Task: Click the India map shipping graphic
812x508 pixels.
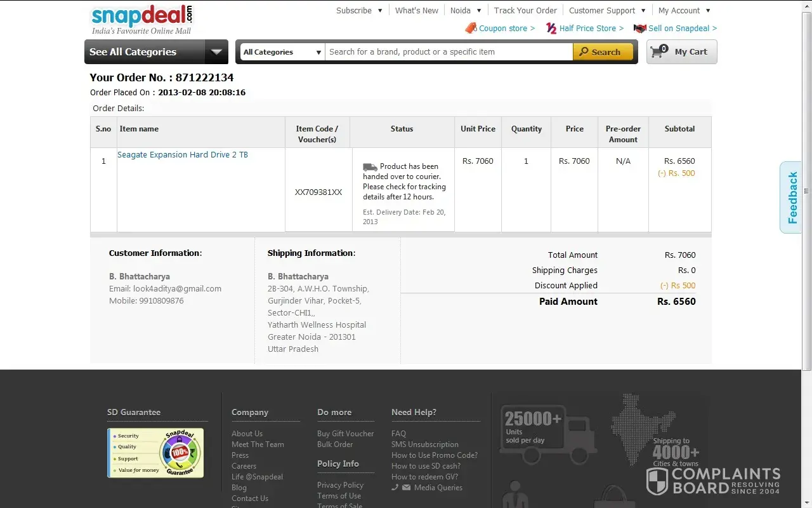Action: pyautogui.click(x=642, y=429)
